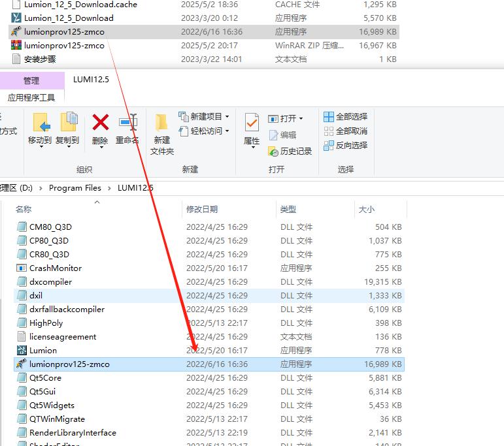504x446 pixels.
Task: Click Program Files in address path
Action: [x=75, y=188]
